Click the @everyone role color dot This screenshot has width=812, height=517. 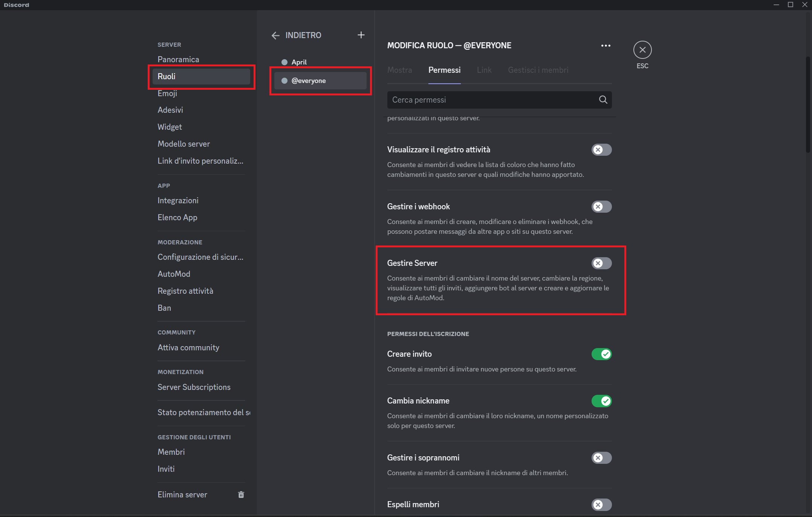pos(284,80)
